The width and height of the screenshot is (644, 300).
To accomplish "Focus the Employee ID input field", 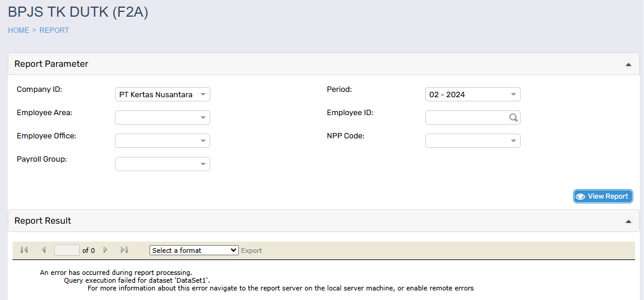I will (466, 117).
